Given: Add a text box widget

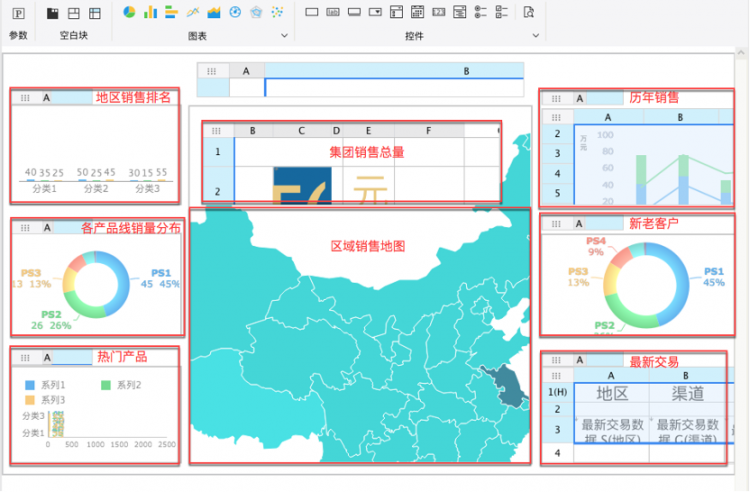Looking at the screenshot, I should click(x=312, y=12).
